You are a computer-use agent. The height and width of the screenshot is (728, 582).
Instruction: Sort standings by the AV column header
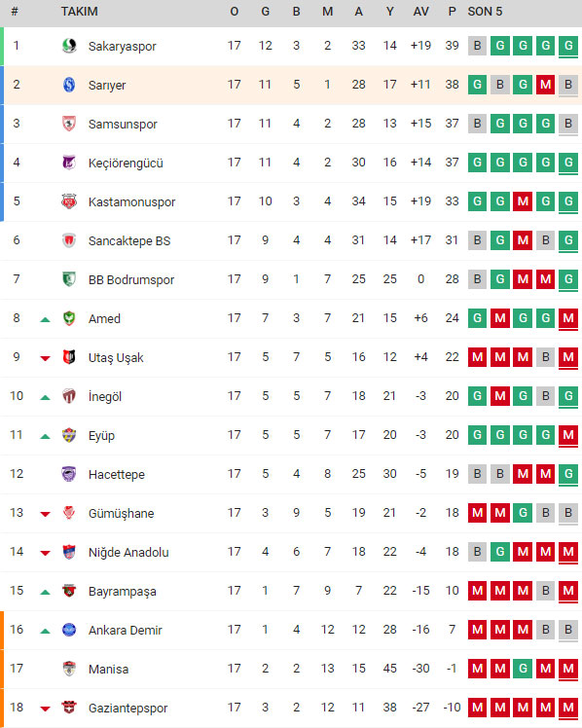pos(421,12)
